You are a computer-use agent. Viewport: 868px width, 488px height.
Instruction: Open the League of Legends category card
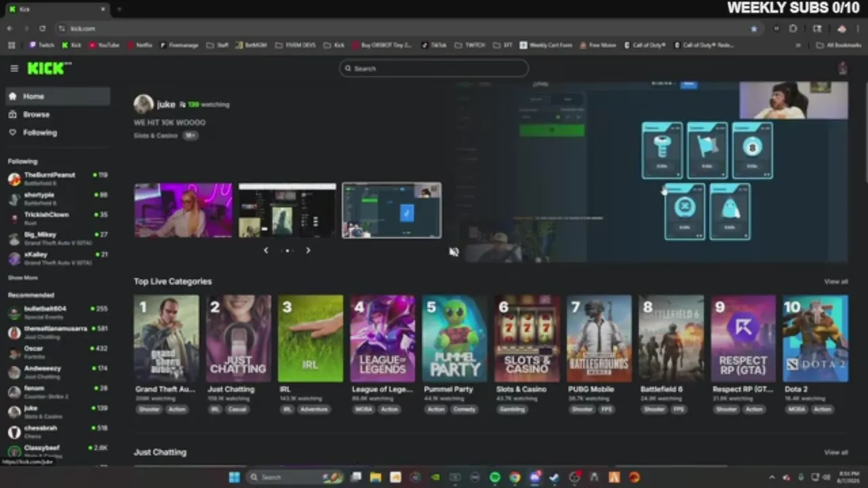tap(382, 339)
